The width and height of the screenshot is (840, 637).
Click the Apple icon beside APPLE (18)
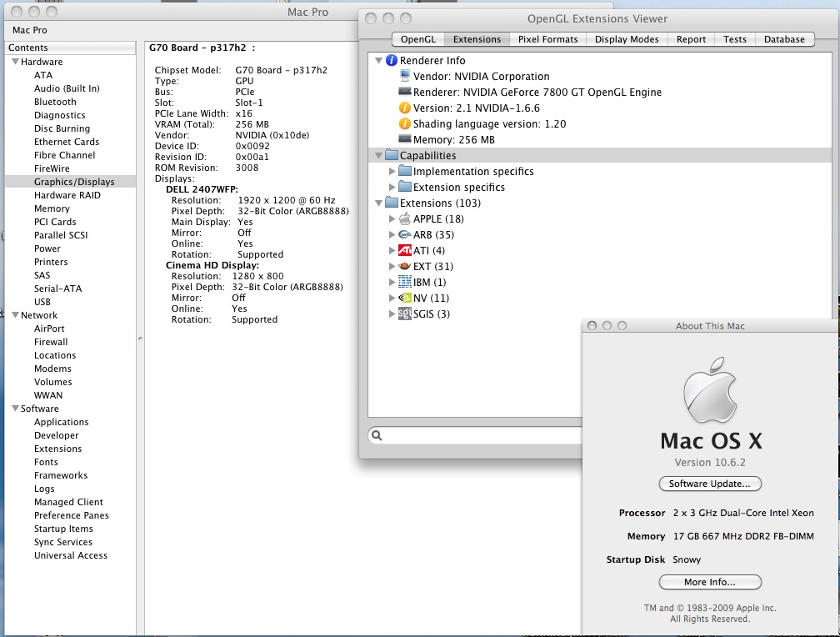pos(405,218)
